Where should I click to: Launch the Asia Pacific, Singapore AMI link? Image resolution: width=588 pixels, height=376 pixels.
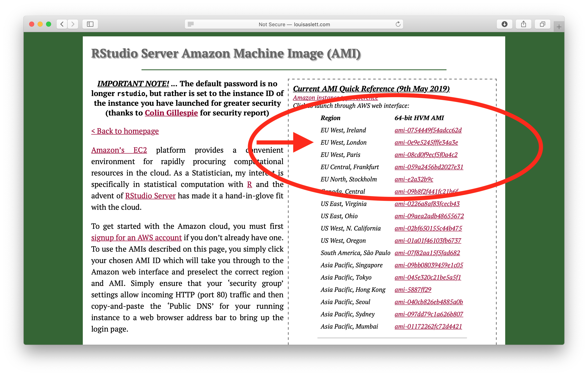tap(429, 265)
